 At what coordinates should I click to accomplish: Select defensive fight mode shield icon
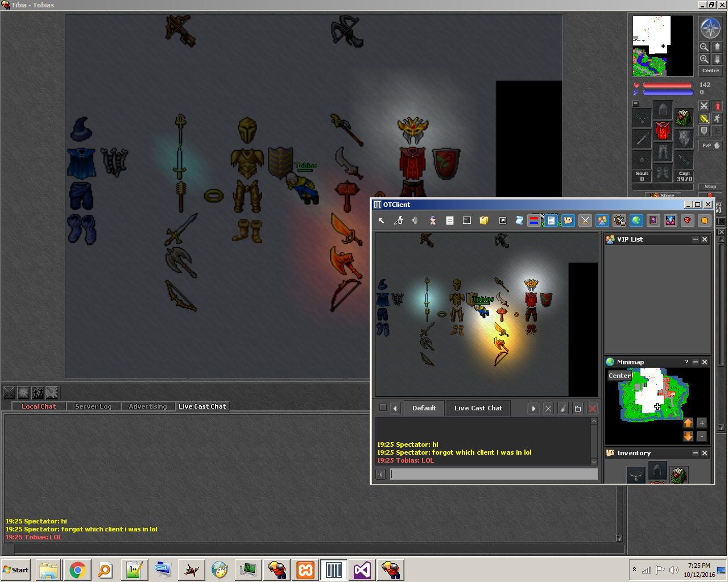tap(704, 131)
